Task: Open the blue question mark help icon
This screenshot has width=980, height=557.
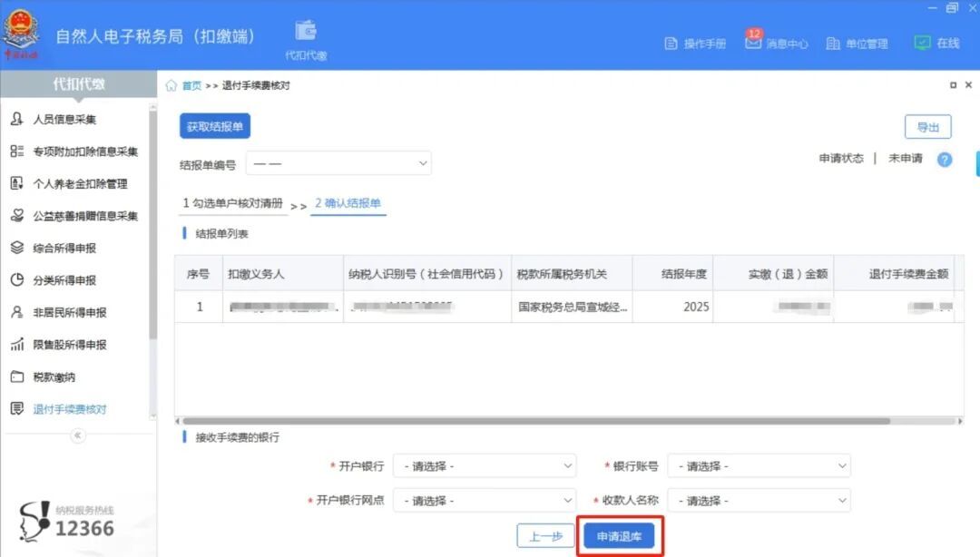Action: [944, 161]
